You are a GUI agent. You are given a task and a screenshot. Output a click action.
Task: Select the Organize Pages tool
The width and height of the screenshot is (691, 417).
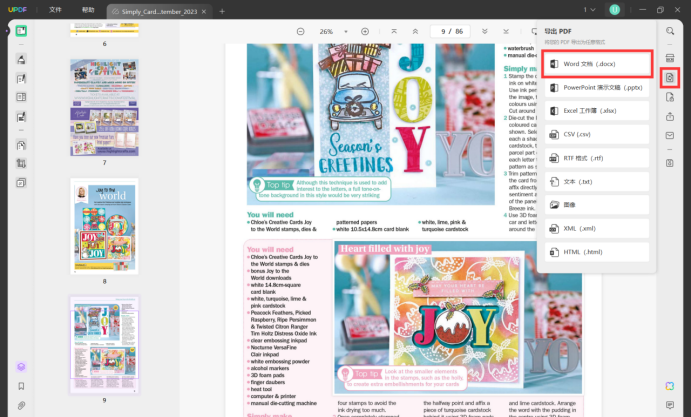tap(21, 145)
